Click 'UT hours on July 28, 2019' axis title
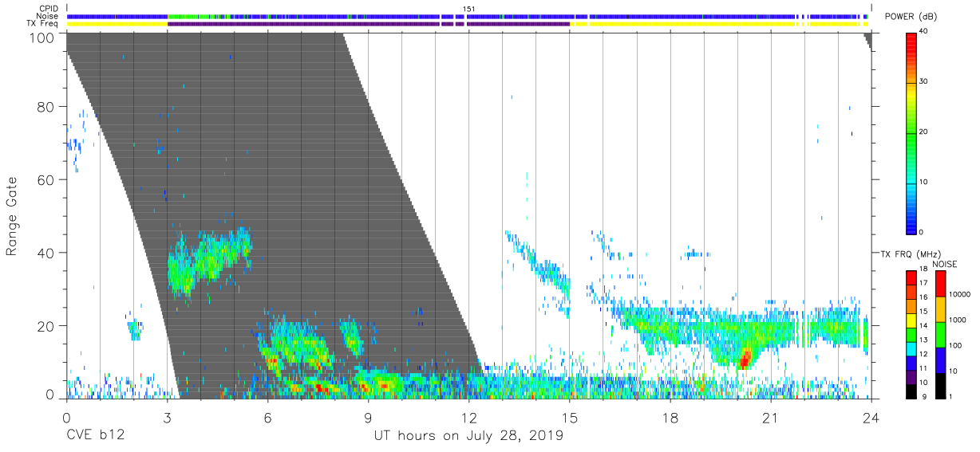The height and width of the screenshot is (452, 980). coord(468,436)
